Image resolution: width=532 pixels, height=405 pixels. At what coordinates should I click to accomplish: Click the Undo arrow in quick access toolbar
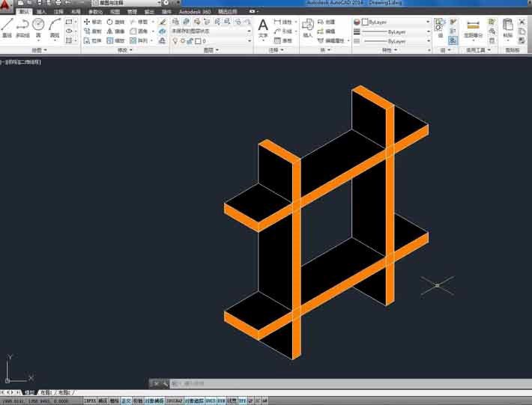(68, 3)
